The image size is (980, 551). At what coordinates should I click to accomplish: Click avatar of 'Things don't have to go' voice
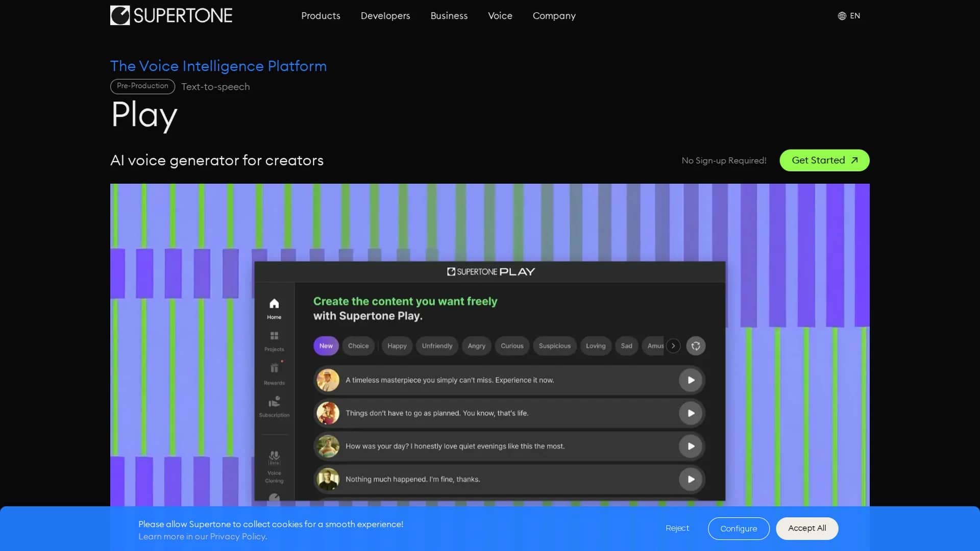tap(328, 413)
